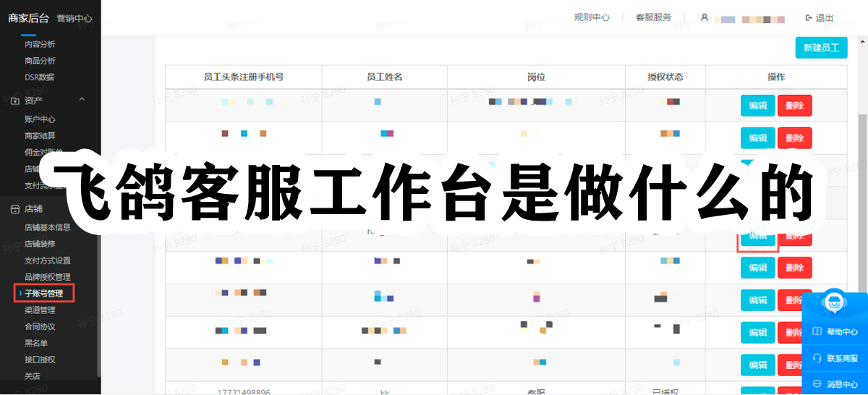
Task: Open 店铺装修 in the sidebar
Action: click(40, 244)
